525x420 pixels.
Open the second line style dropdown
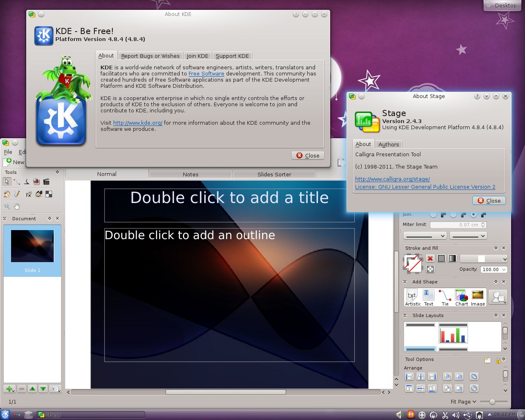tap(468, 235)
